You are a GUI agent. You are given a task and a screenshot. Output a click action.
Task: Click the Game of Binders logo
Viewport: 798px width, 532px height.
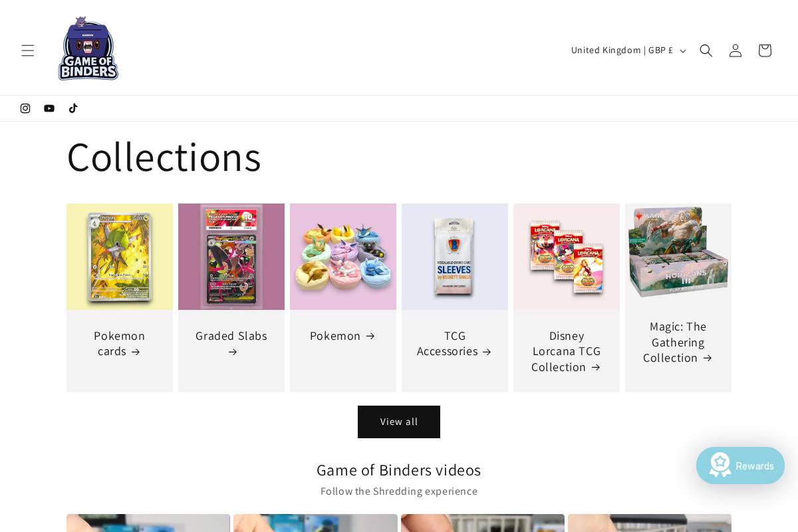click(x=88, y=48)
